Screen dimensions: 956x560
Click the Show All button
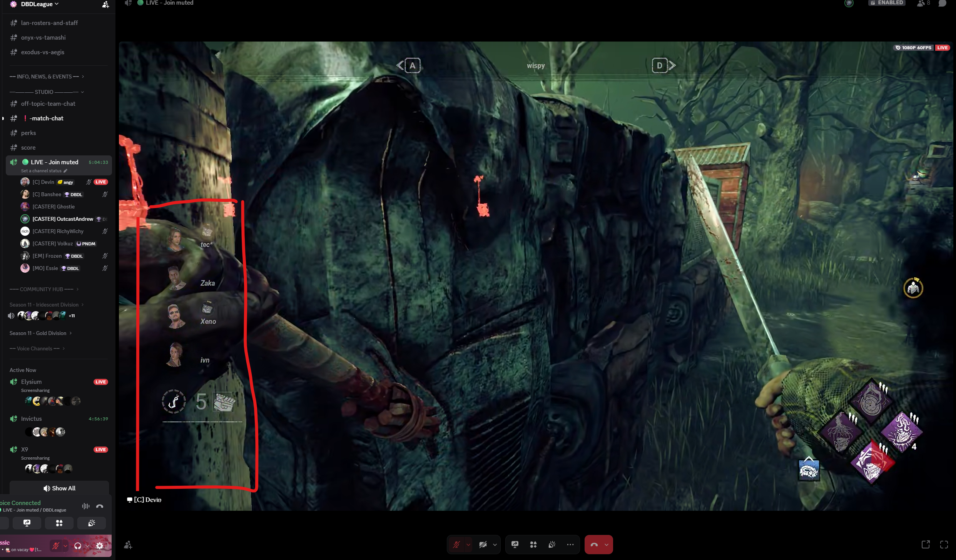tap(59, 488)
